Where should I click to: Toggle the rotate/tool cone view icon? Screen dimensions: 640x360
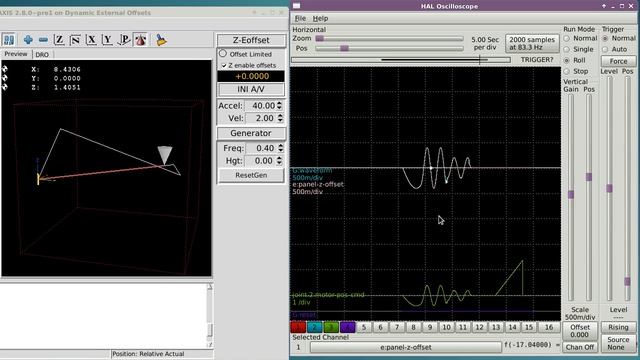coord(140,40)
